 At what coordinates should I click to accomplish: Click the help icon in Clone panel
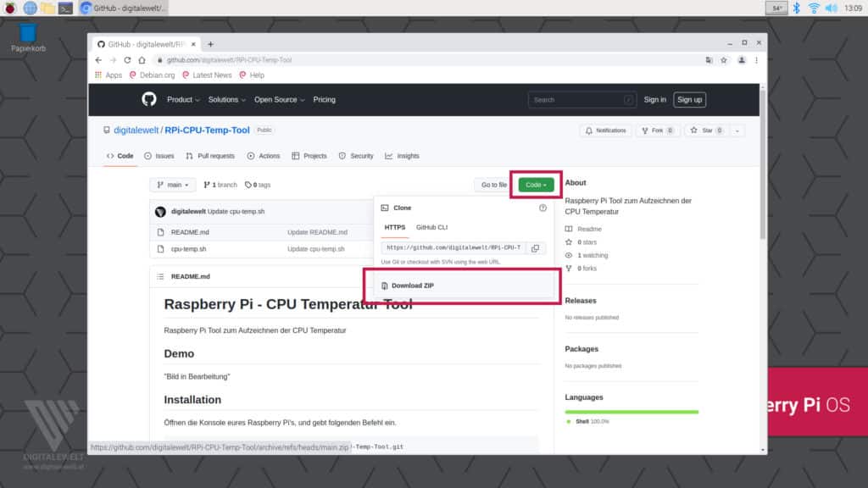(x=542, y=208)
